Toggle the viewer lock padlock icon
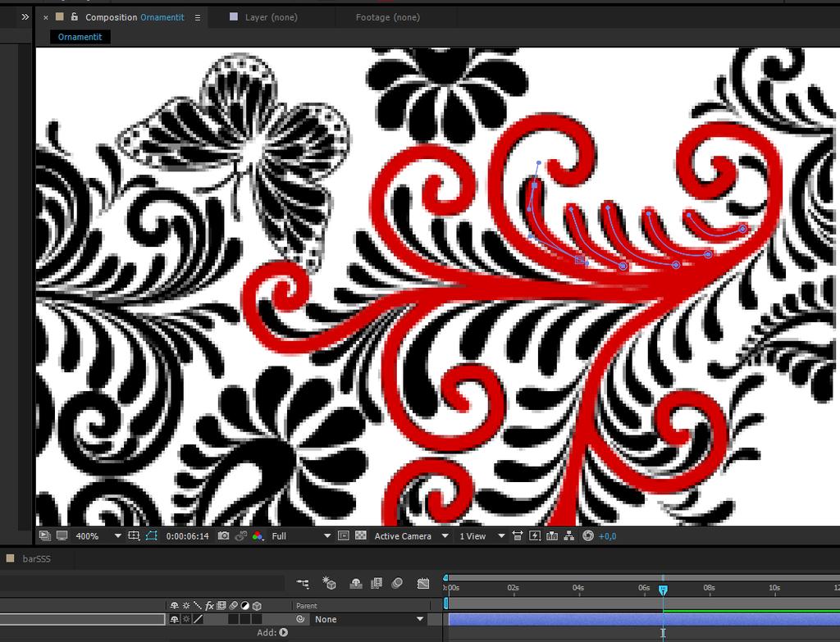Image resolution: width=840 pixels, height=642 pixels. point(75,17)
